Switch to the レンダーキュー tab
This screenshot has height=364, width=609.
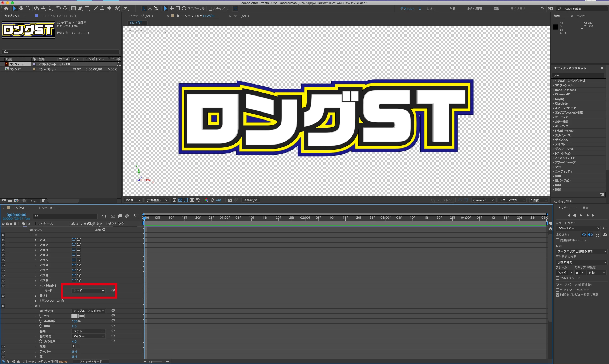click(49, 208)
